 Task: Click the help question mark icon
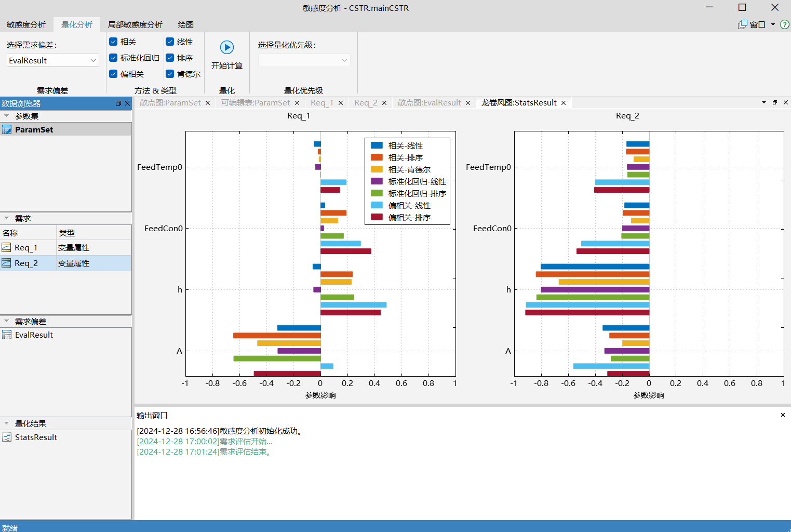pos(785,24)
